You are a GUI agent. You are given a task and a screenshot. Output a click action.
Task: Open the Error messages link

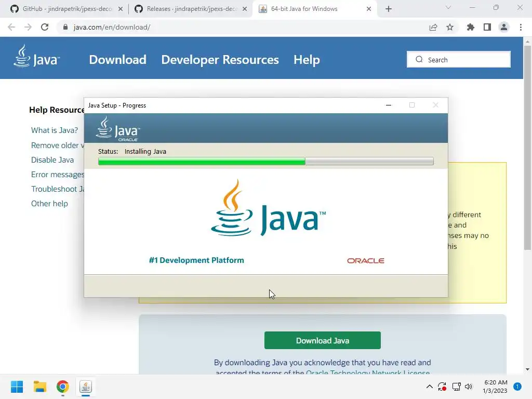point(57,175)
